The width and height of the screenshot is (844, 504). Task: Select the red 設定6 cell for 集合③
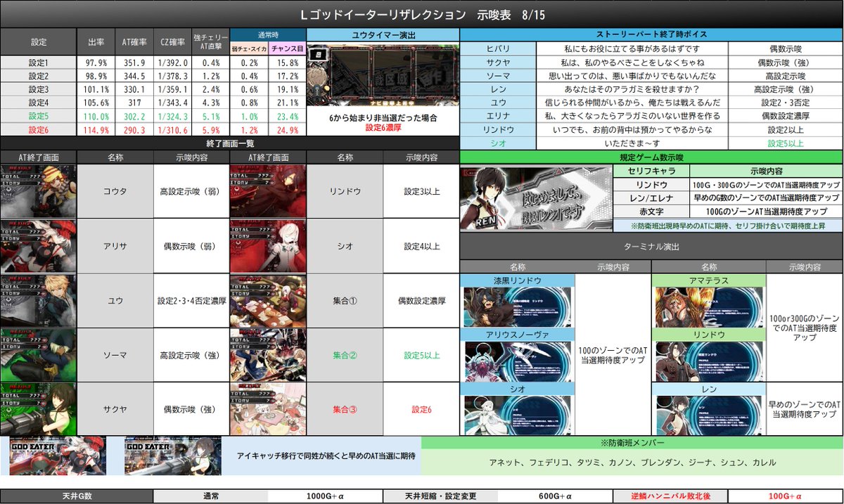coord(421,409)
